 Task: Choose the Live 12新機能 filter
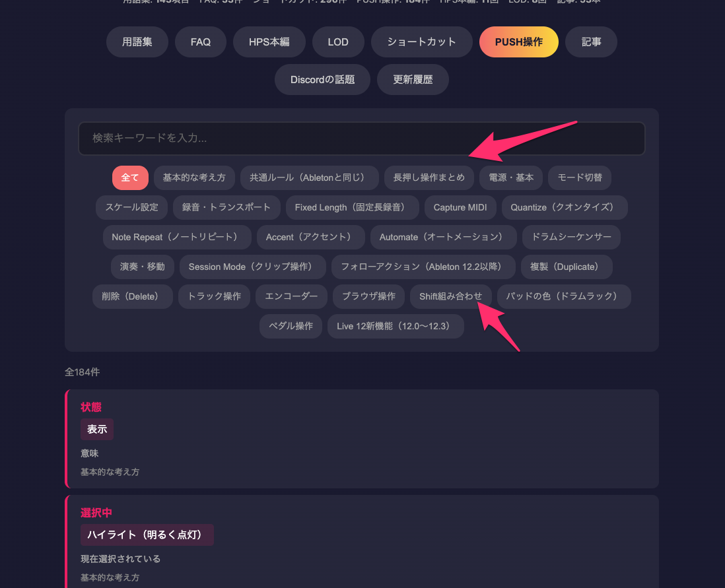click(x=396, y=327)
